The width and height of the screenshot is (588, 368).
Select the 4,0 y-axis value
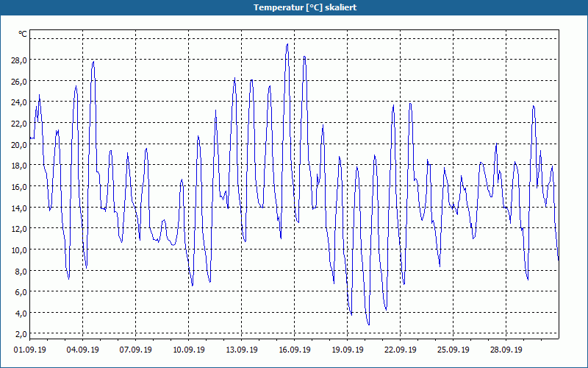click(21, 314)
